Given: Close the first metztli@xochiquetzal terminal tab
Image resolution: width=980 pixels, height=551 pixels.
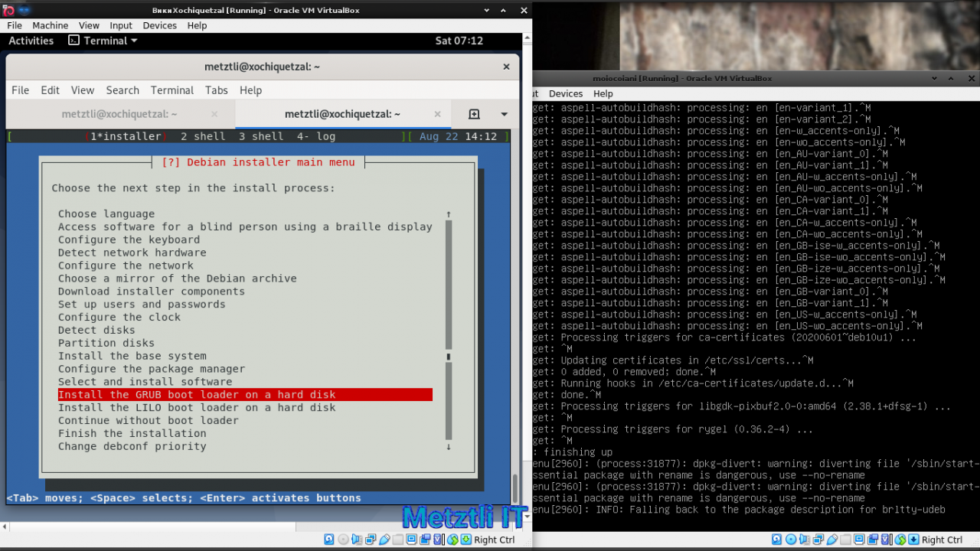Looking at the screenshot, I should click(214, 114).
